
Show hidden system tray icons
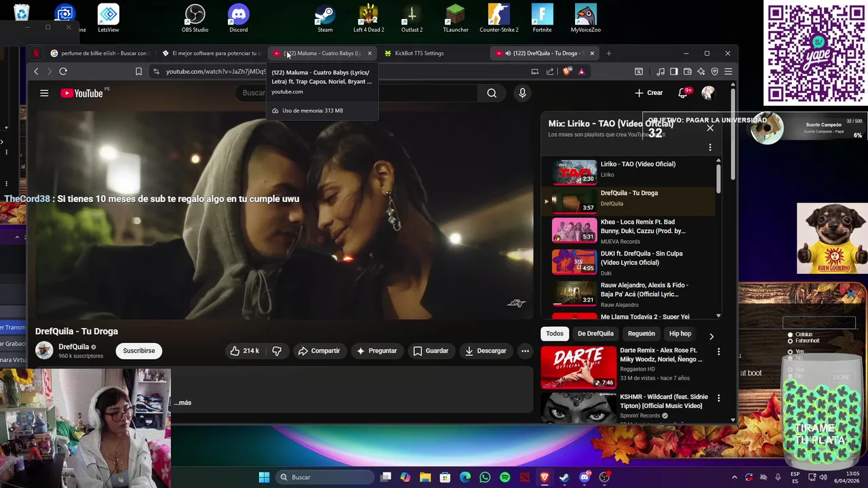[x=734, y=477]
